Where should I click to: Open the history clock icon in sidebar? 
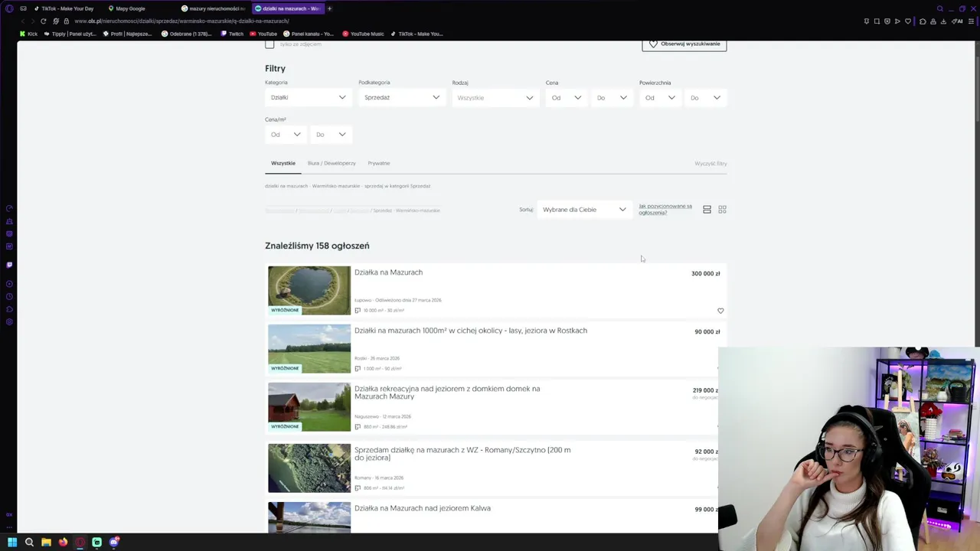[x=9, y=296]
